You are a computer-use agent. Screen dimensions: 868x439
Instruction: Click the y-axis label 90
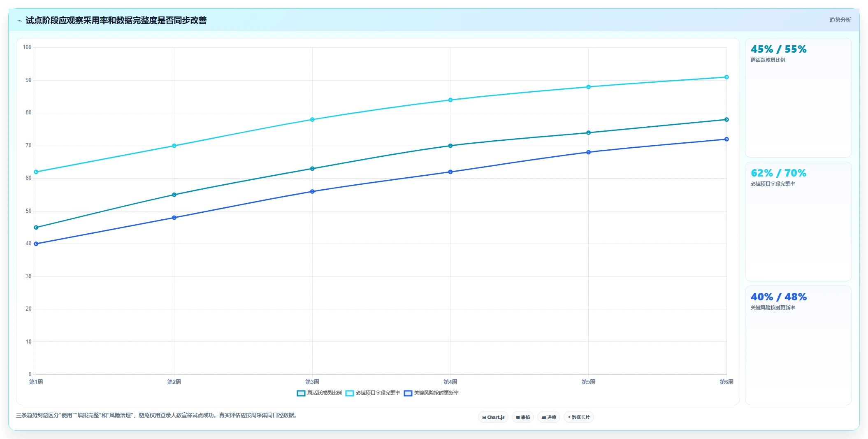tap(28, 80)
